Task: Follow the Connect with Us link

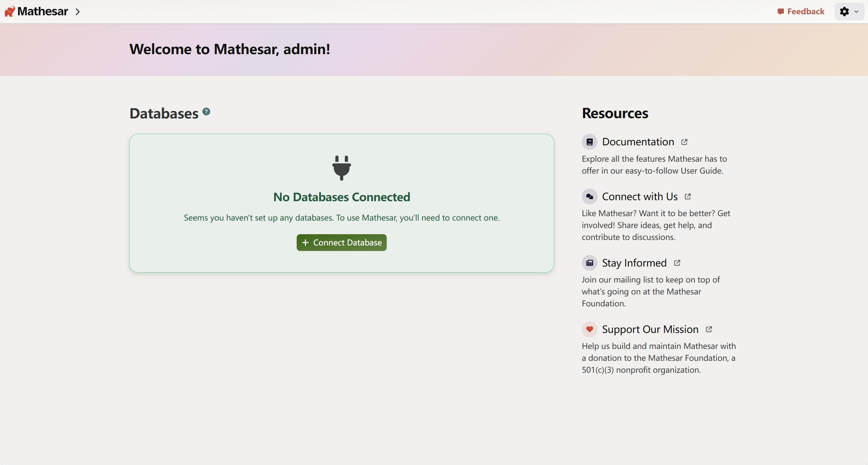Action: coord(639,197)
